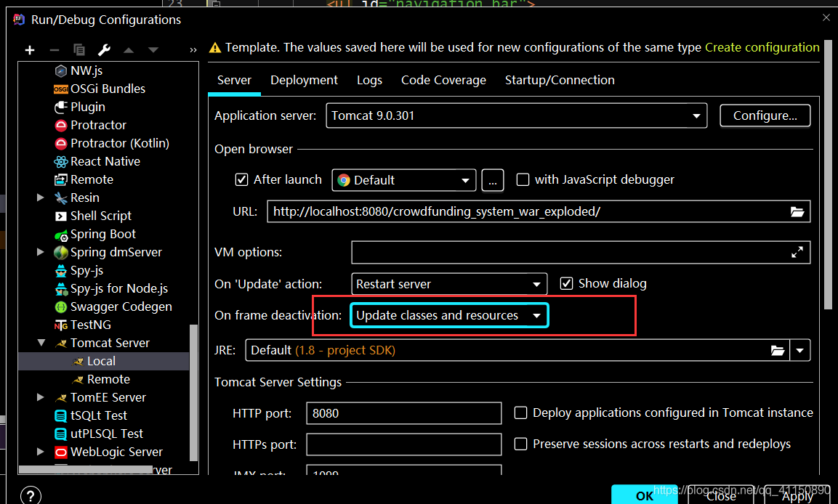The width and height of the screenshot is (838, 504).
Task: Expand Spring dmServer tree node
Action: point(41,252)
